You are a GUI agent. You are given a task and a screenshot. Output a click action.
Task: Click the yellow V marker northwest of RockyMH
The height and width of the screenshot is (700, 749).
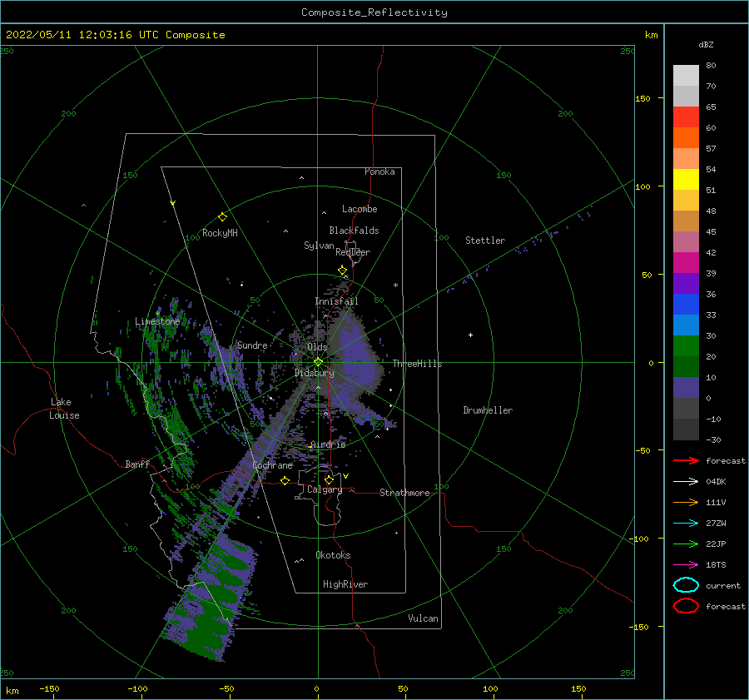(x=173, y=203)
